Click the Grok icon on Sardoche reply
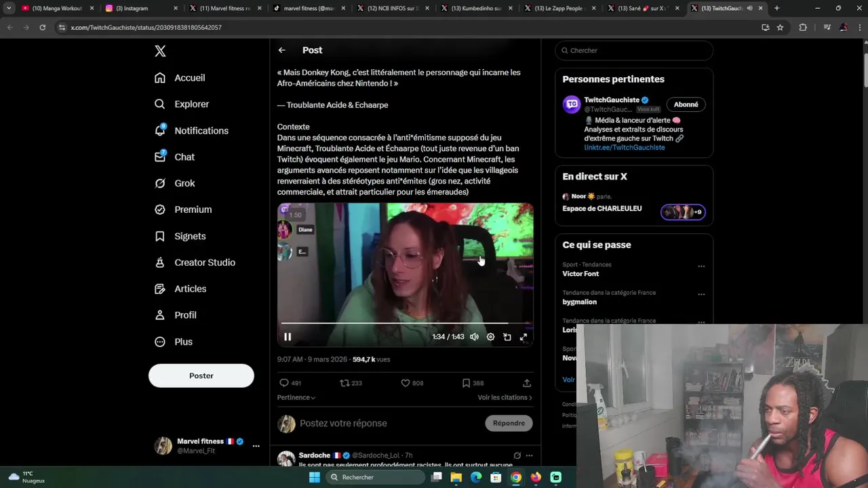Image resolution: width=868 pixels, height=488 pixels. (x=517, y=455)
